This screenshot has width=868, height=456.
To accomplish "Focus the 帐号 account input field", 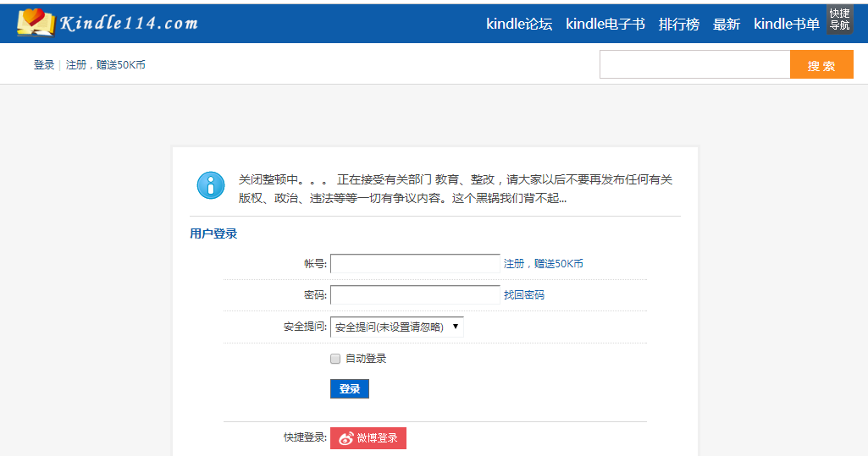I will pos(415,264).
